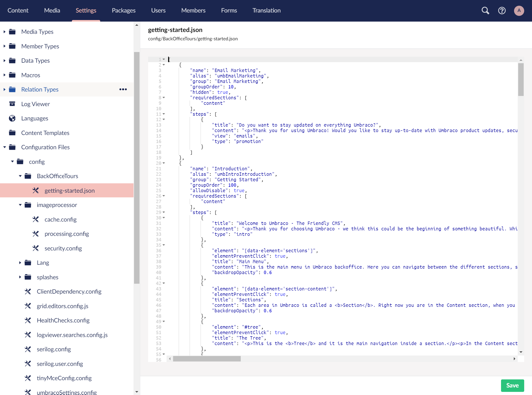Open serilog.user.config file
Screen dimensions: 532x395
(x=60, y=364)
